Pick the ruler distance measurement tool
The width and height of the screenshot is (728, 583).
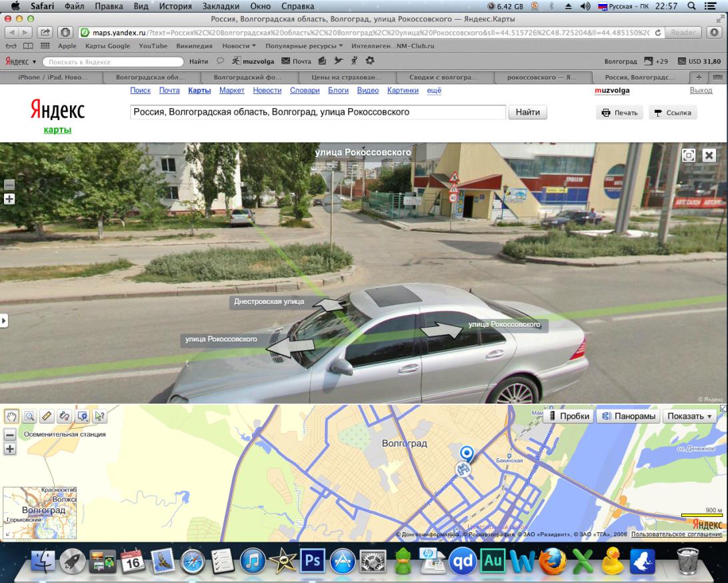(x=47, y=416)
